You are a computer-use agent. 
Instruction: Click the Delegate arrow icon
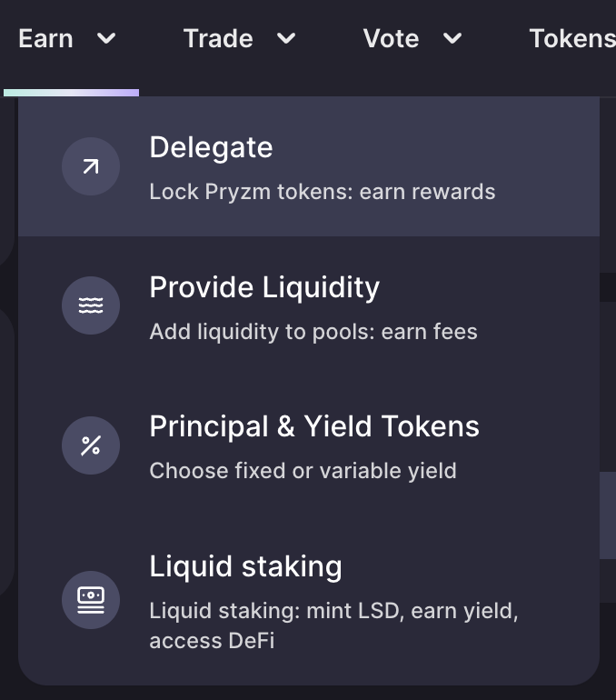[91, 166]
